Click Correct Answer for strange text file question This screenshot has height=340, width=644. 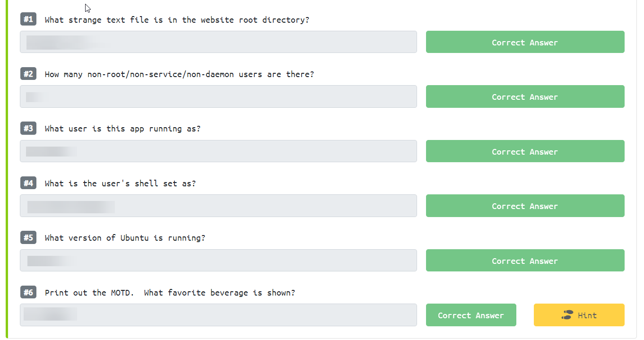coord(525,42)
